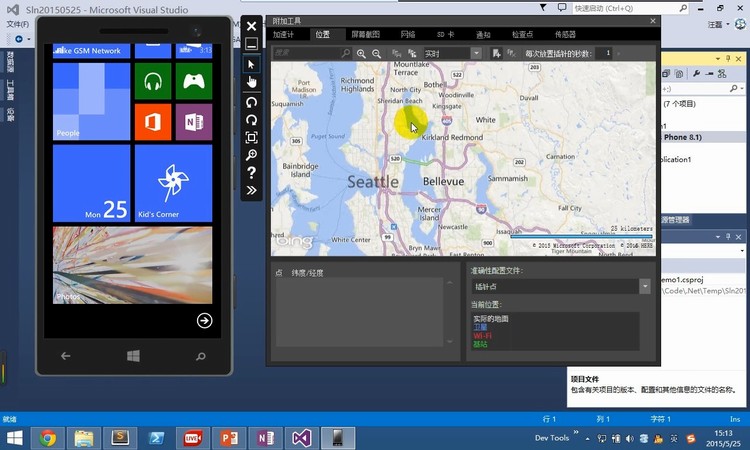Open the OneNote tile on the phone
The width and height of the screenshot is (750, 450).
point(194,122)
